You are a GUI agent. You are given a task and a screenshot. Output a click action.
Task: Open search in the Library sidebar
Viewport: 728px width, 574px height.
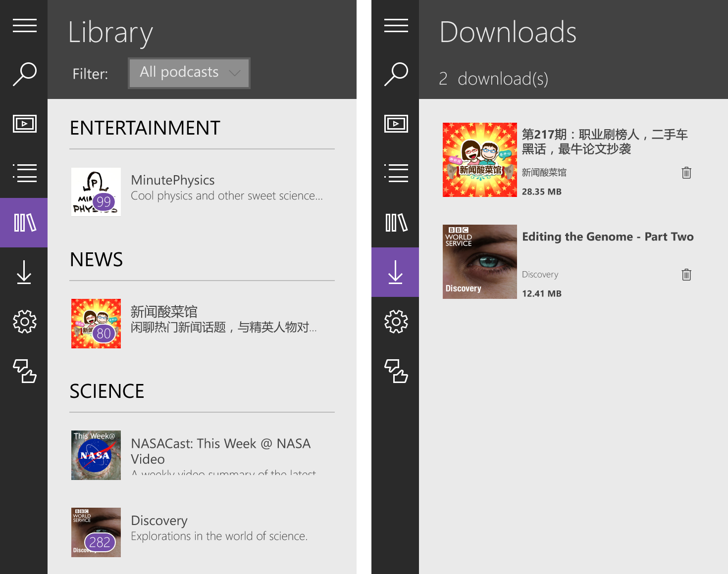[x=25, y=73]
